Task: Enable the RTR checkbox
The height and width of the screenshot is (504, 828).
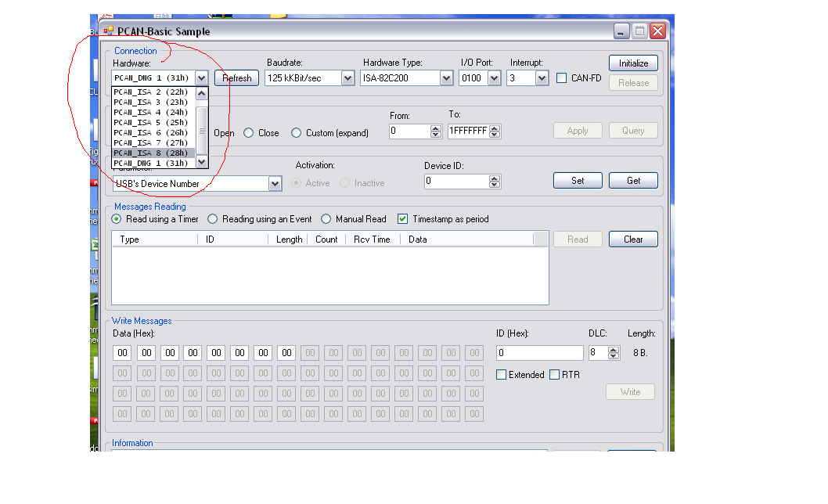Action: coord(554,375)
